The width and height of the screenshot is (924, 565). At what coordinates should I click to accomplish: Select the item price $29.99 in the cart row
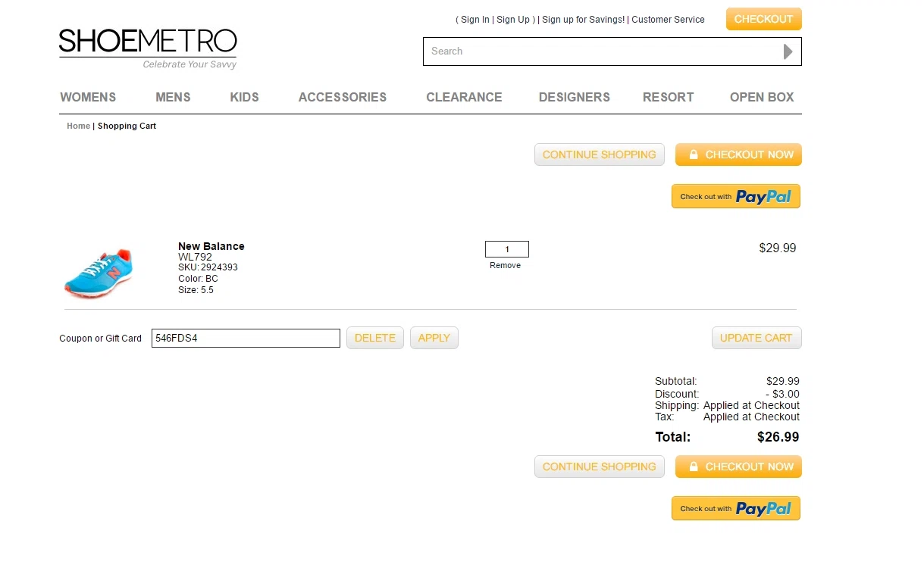[x=778, y=248]
